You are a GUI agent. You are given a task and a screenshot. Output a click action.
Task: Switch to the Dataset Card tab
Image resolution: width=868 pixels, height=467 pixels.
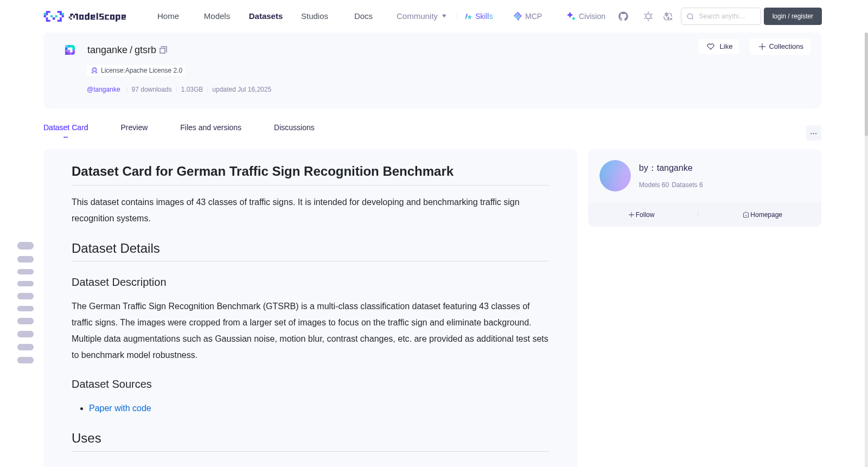click(66, 127)
